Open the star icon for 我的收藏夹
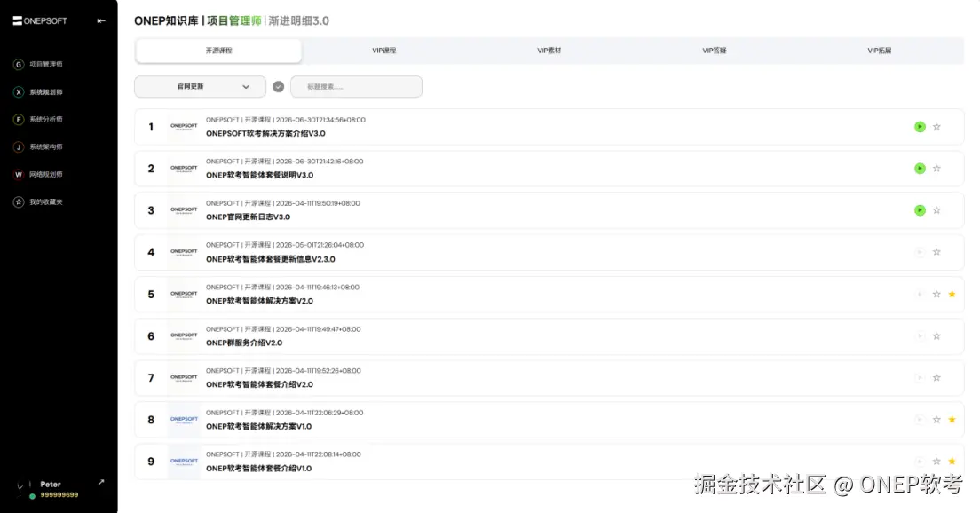Screen dimensions: 980x513 (x=19, y=201)
